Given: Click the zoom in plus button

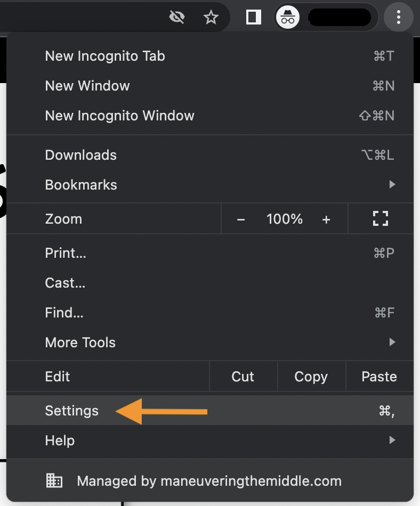Looking at the screenshot, I should point(326,219).
